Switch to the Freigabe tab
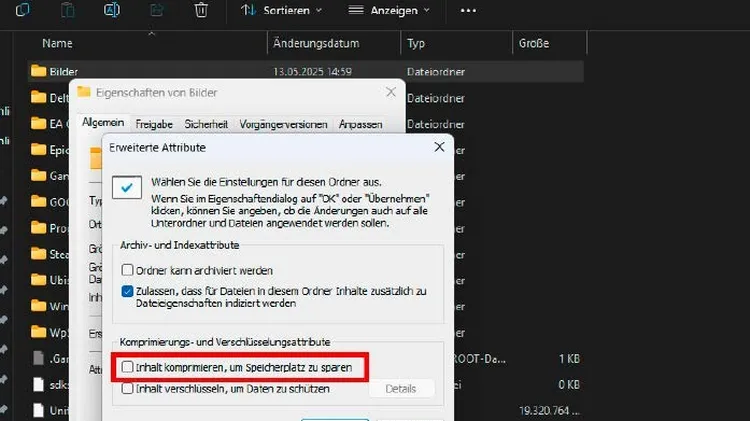 [x=153, y=125]
